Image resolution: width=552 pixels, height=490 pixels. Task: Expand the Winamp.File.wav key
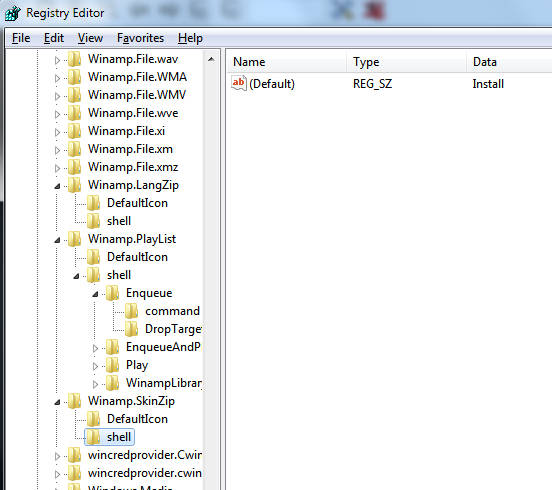pos(57,60)
